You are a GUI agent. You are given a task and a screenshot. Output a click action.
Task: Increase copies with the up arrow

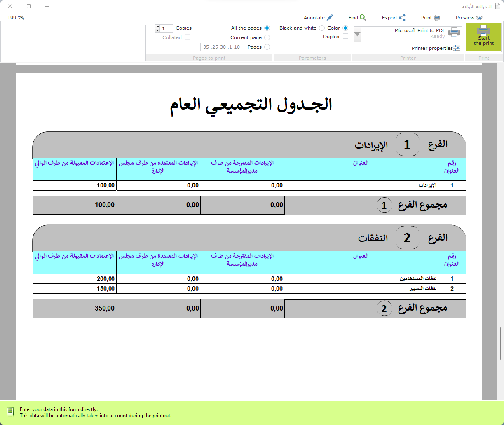(x=157, y=26)
